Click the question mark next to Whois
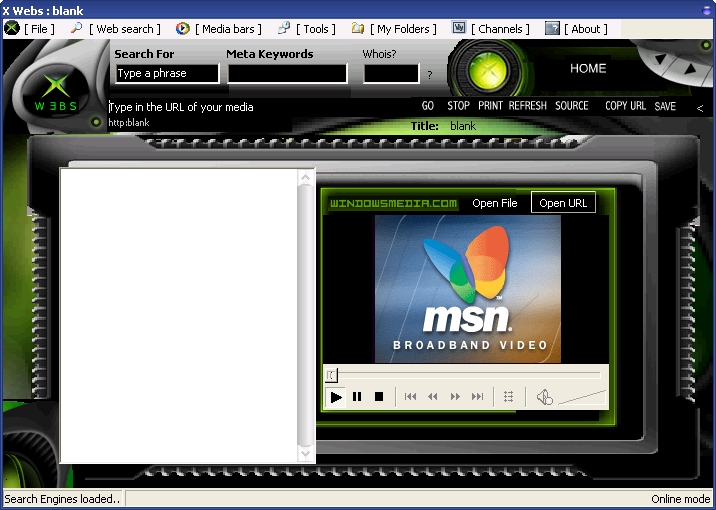Viewport: 716px width, 510px height. click(430, 75)
